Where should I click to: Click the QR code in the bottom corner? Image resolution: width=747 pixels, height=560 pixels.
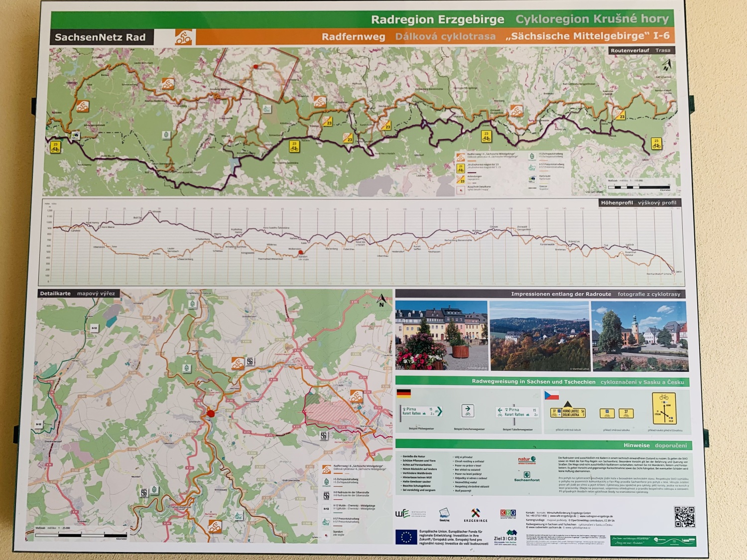(684, 517)
